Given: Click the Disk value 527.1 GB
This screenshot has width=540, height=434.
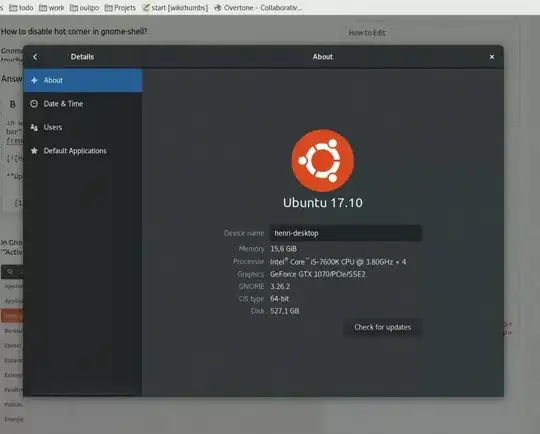Looking at the screenshot, I should pos(284,311).
